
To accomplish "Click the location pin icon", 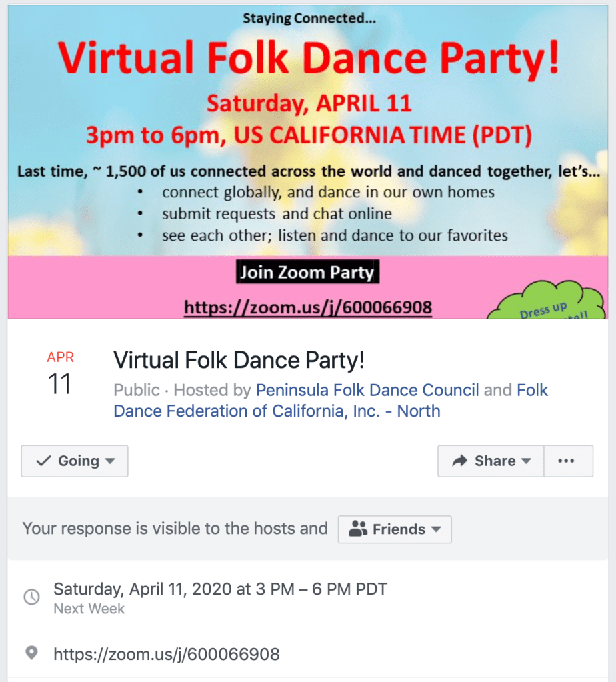I will tap(31, 653).
